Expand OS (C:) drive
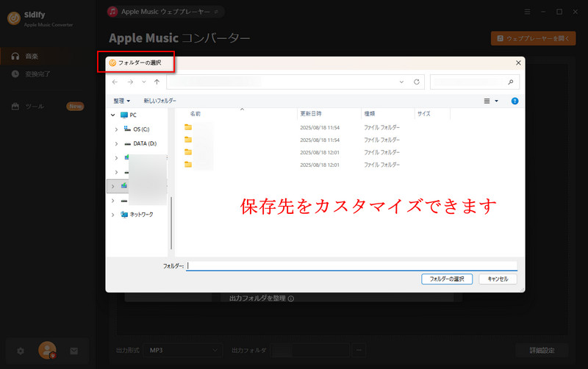The width and height of the screenshot is (588, 369). 116,129
